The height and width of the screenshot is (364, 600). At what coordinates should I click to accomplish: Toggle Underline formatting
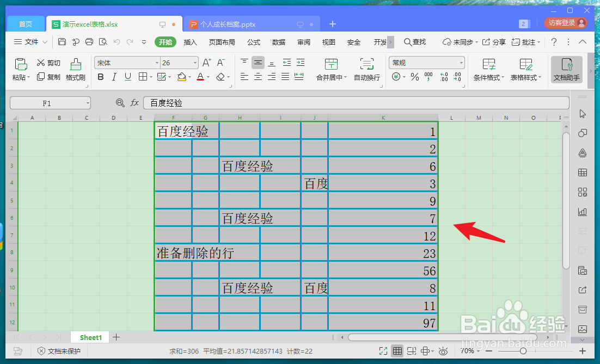click(x=128, y=77)
